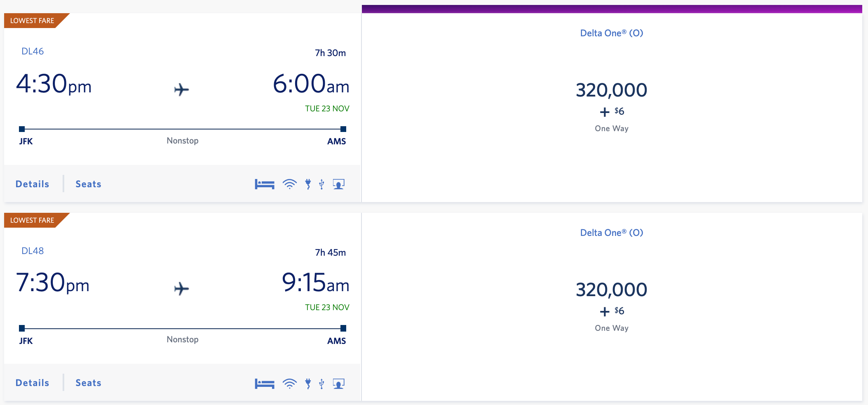Open Details for the 7:30pm flight
Viewport: 868px width, 405px height.
32,383
